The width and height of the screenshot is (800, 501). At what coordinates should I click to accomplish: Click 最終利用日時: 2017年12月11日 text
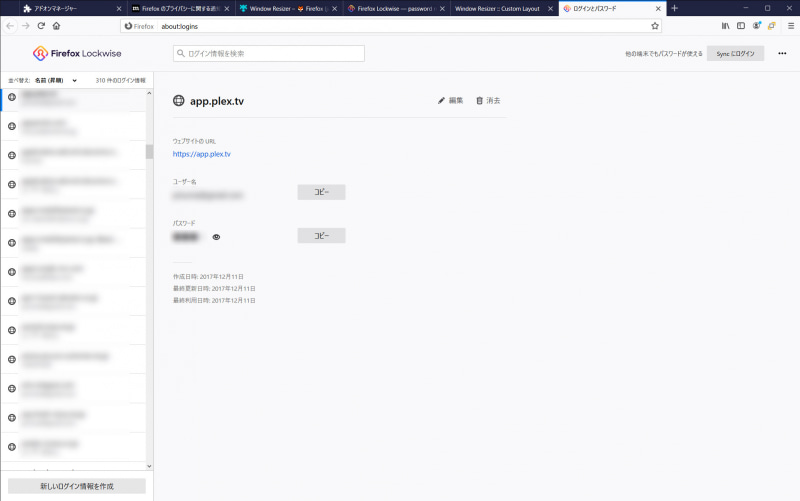pyautogui.click(x=214, y=300)
